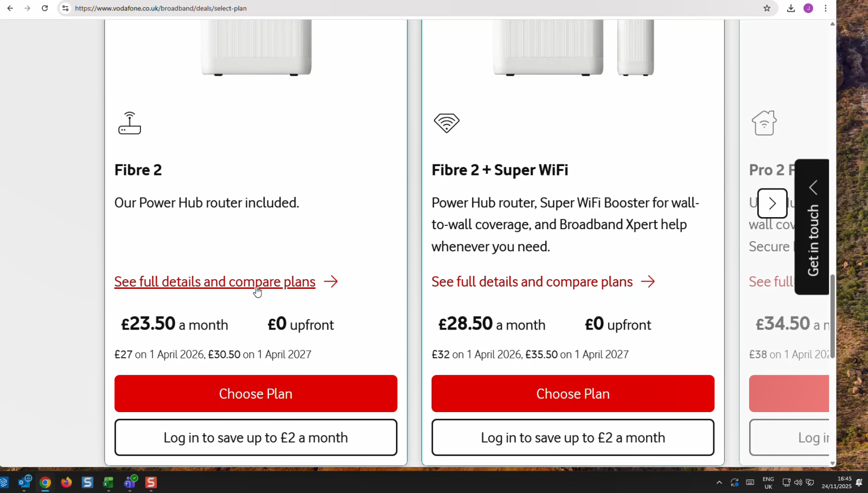Log in to save on Fibre 2
Viewport: 868px width, 493px height.
[x=256, y=438]
